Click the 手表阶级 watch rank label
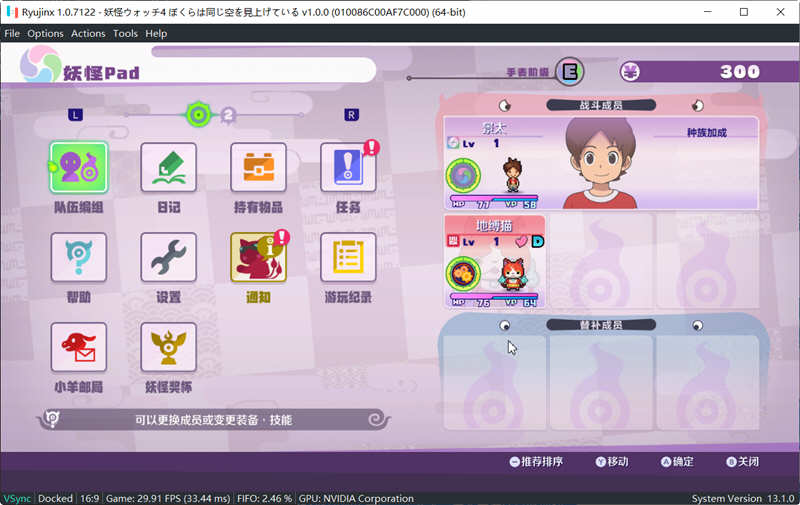The width and height of the screenshot is (800, 505). pyautogui.click(x=527, y=72)
